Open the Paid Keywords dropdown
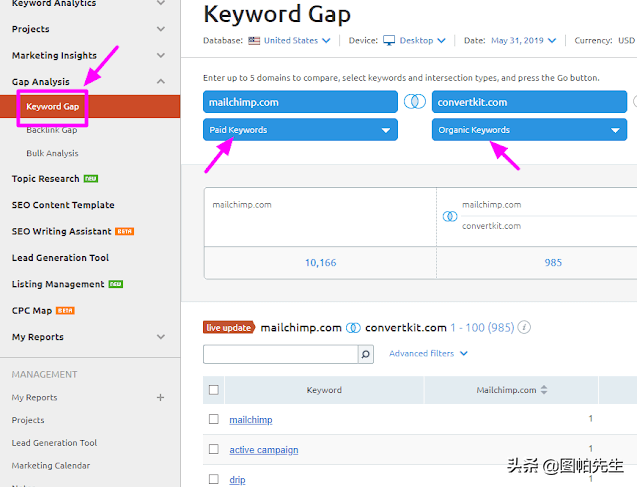Viewport: 637px width, 487px height. click(300, 130)
